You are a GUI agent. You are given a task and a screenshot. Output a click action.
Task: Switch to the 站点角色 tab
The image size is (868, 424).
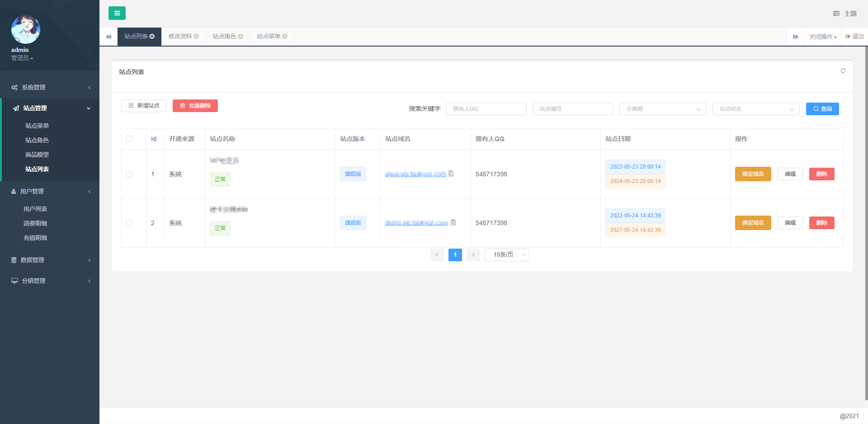tap(224, 37)
